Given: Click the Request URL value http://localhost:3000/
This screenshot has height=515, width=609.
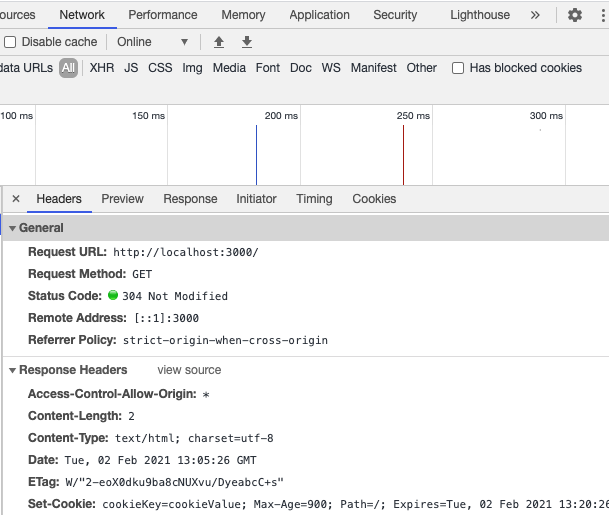Looking at the screenshot, I should tap(186, 252).
